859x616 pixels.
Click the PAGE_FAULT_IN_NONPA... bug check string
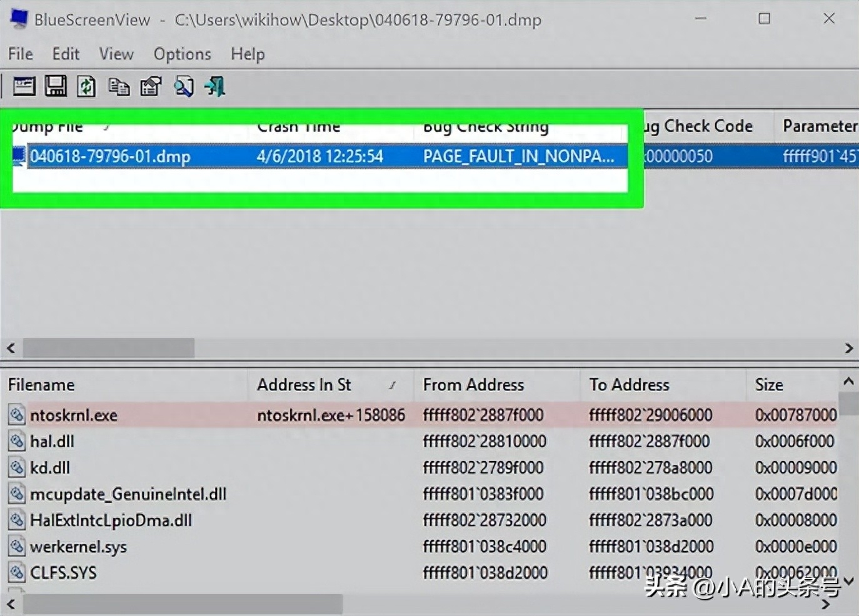[518, 156]
